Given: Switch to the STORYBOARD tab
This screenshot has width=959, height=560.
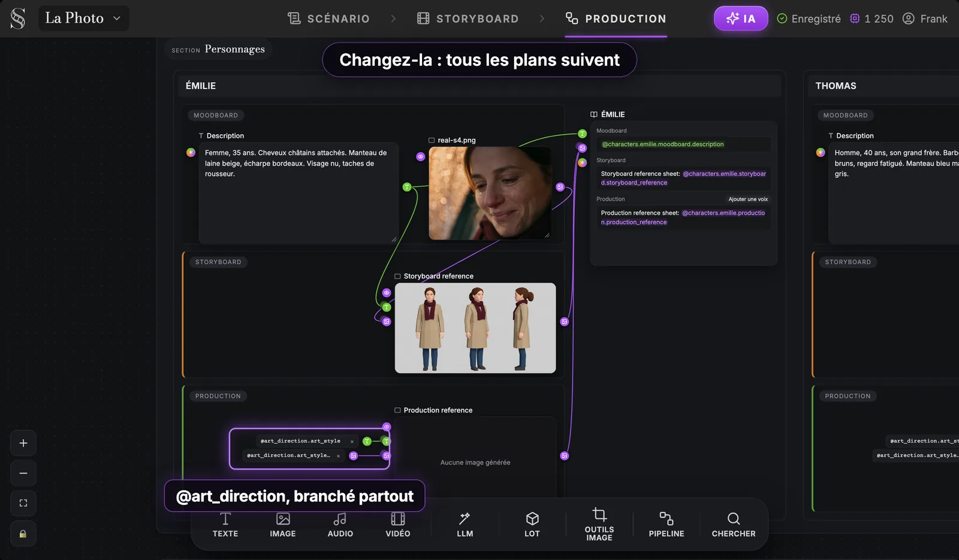Looking at the screenshot, I should point(468,19).
